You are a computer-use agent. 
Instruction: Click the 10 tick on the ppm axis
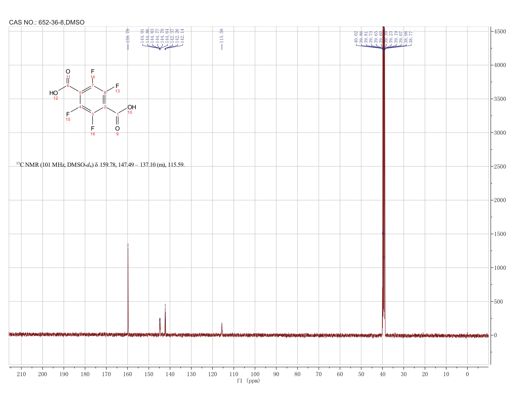click(x=446, y=374)
